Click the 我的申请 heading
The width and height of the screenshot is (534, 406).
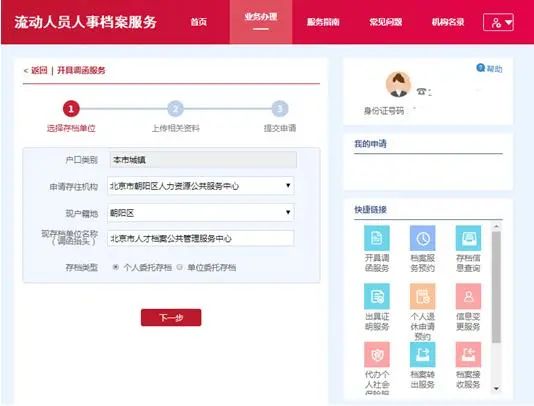click(370, 144)
